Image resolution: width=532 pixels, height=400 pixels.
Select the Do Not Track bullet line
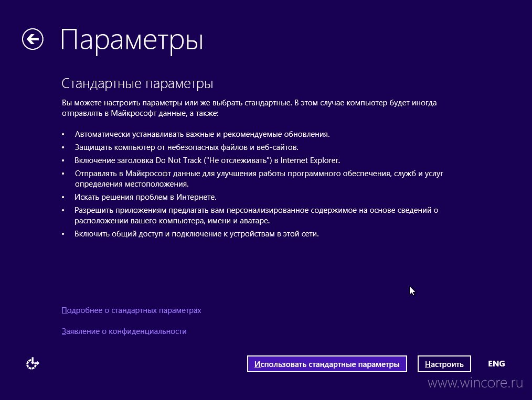coord(207,160)
